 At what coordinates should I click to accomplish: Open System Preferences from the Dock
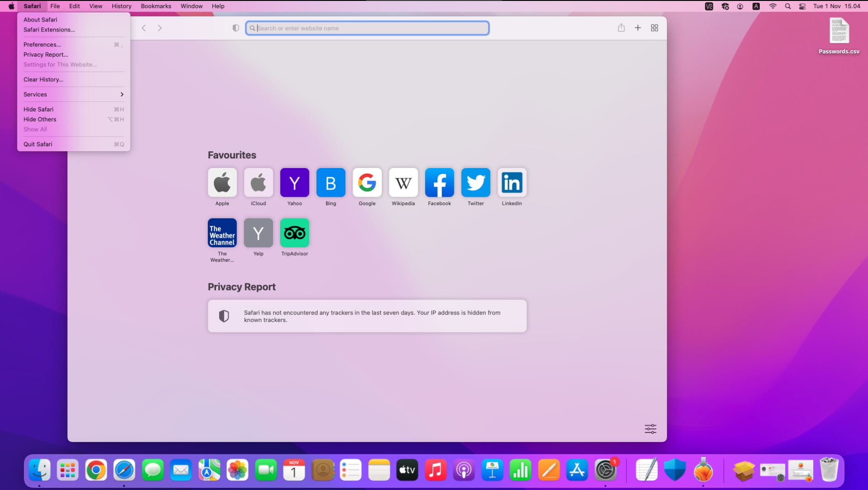coord(605,470)
